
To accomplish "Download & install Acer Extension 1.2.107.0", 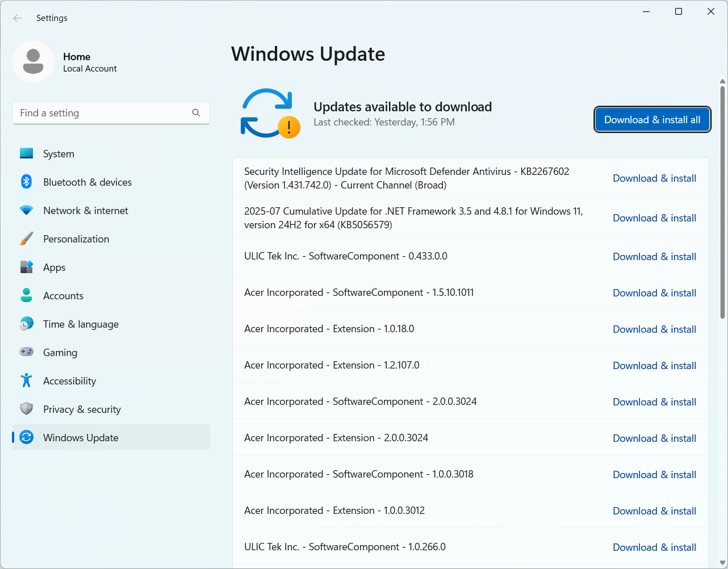I will (654, 366).
